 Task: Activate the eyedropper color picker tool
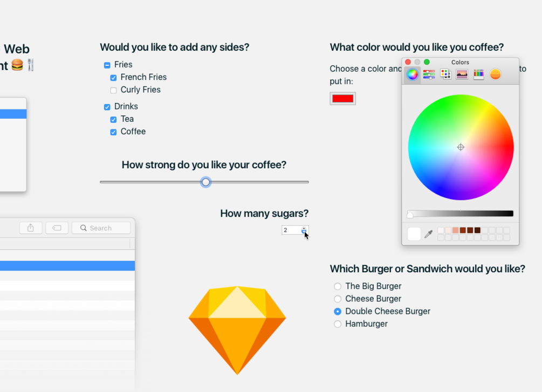pyautogui.click(x=429, y=234)
